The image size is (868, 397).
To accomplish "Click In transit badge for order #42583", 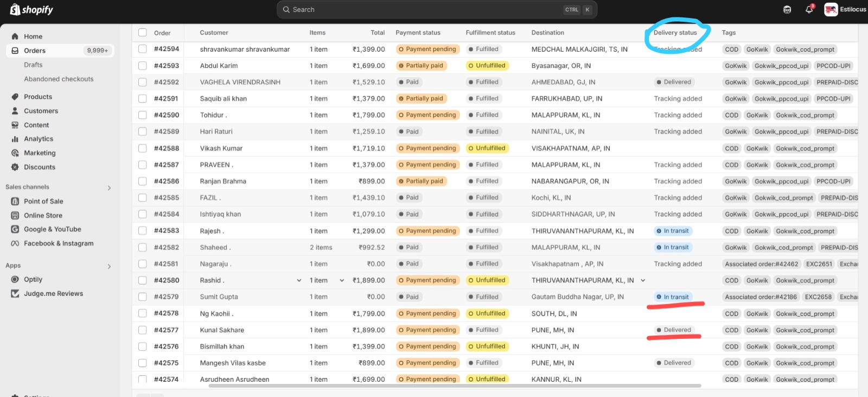I will [673, 231].
